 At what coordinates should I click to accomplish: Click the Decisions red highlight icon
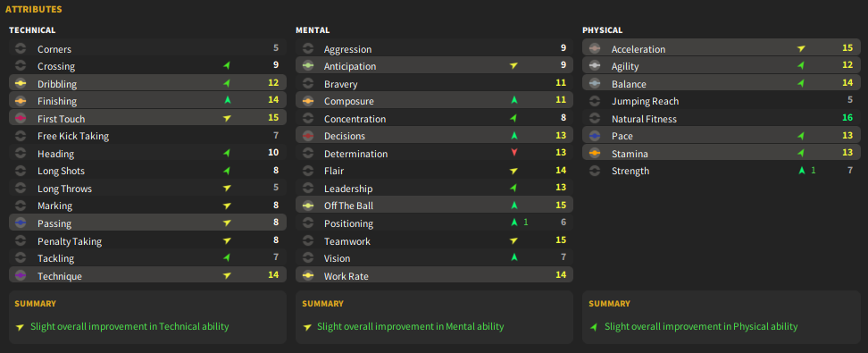[308, 136]
